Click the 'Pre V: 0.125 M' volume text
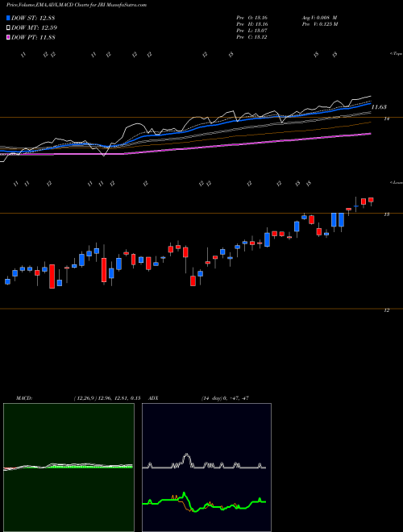403x532 pixels. (x=319, y=24)
